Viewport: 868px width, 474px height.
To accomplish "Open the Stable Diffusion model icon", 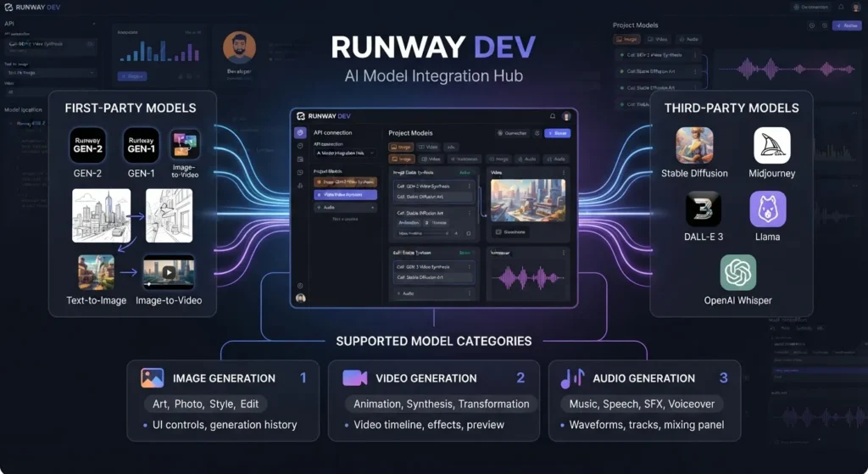I will (694, 145).
